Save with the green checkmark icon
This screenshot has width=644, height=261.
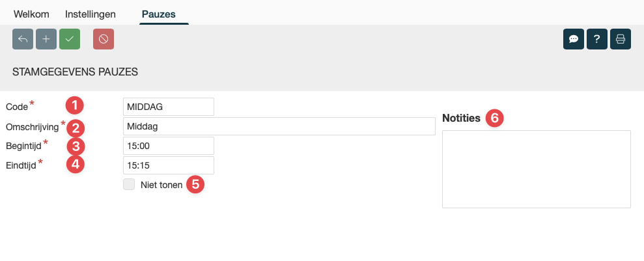70,39
